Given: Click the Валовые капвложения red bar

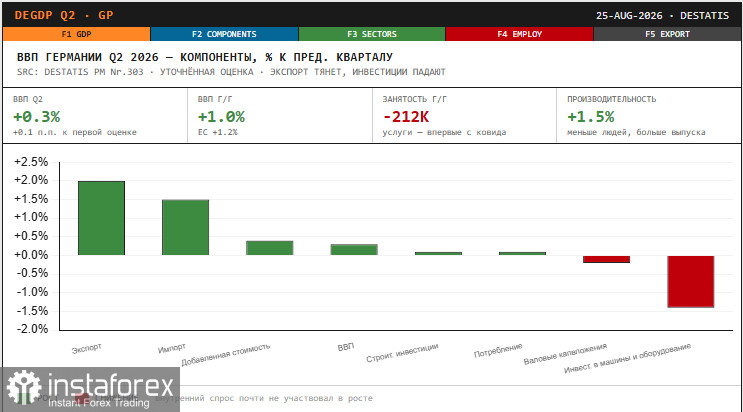Looking at the screenshot, I should 607,259.
